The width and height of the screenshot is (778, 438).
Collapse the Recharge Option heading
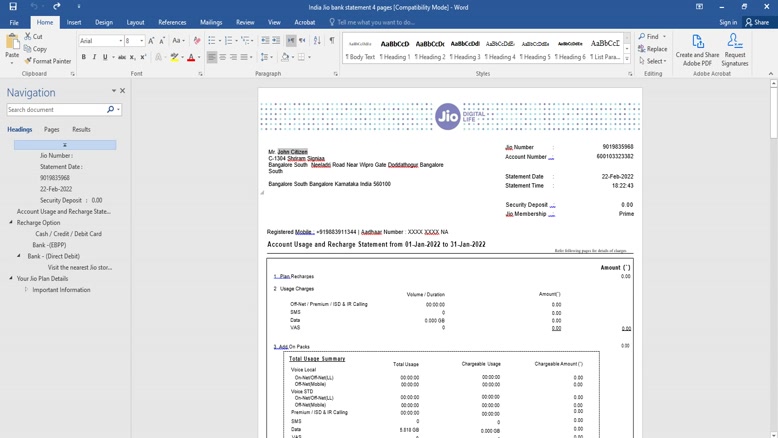12,223
